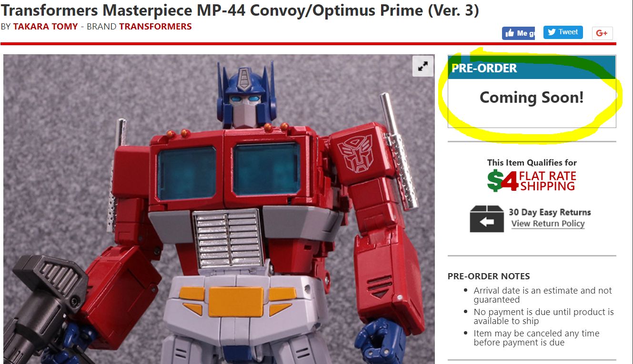The width and height of the screenshot is (633, 364).
Task: Click the Google Plus share button
Action: click(x=602, y=33)
